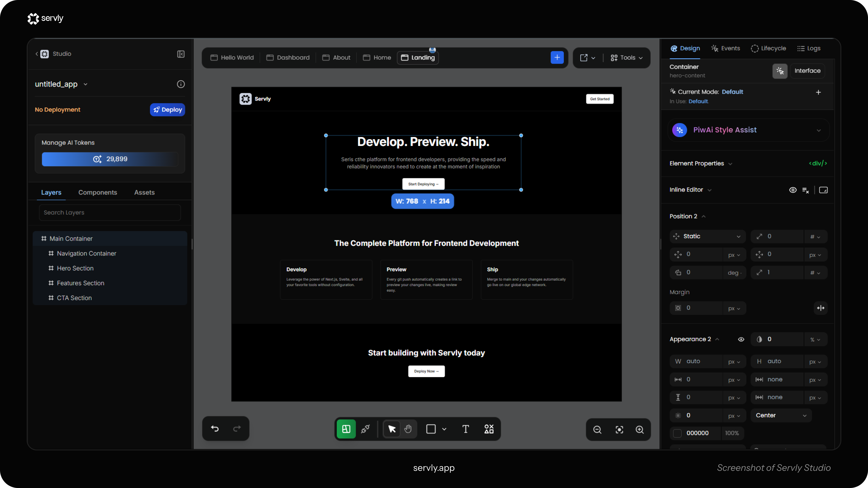Click the undo arrow

(x=215, y=428)
